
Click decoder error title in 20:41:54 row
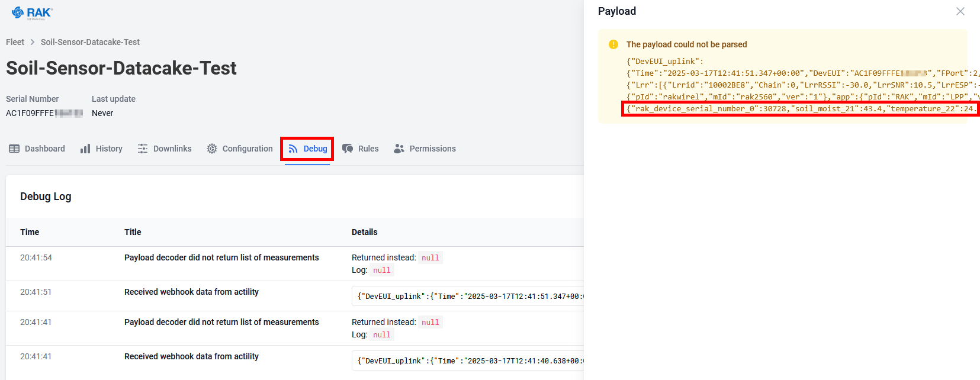click(x=221, y=257)
